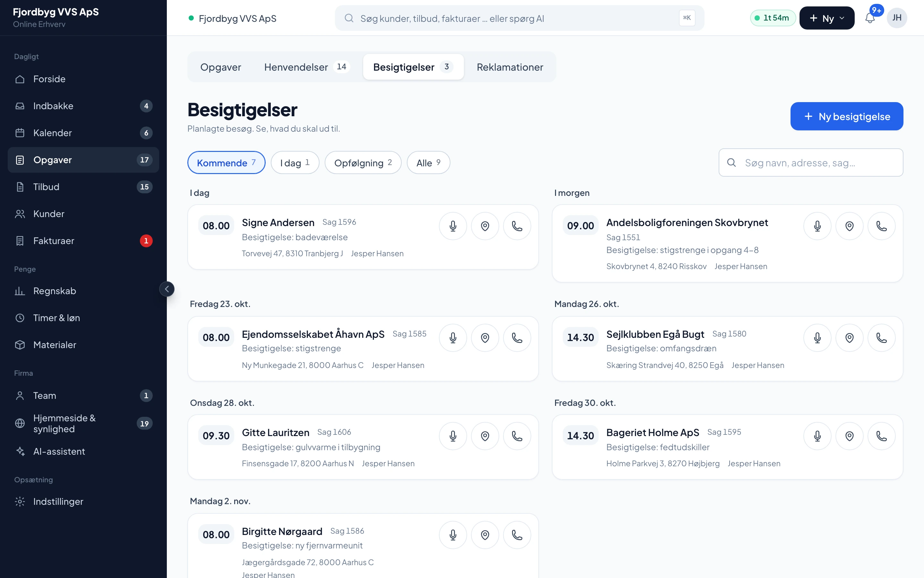The width and height of the screenshot is (924, 578).
Task: Open Fakturaer in sidebar
Action: click(x=83, y=241)
